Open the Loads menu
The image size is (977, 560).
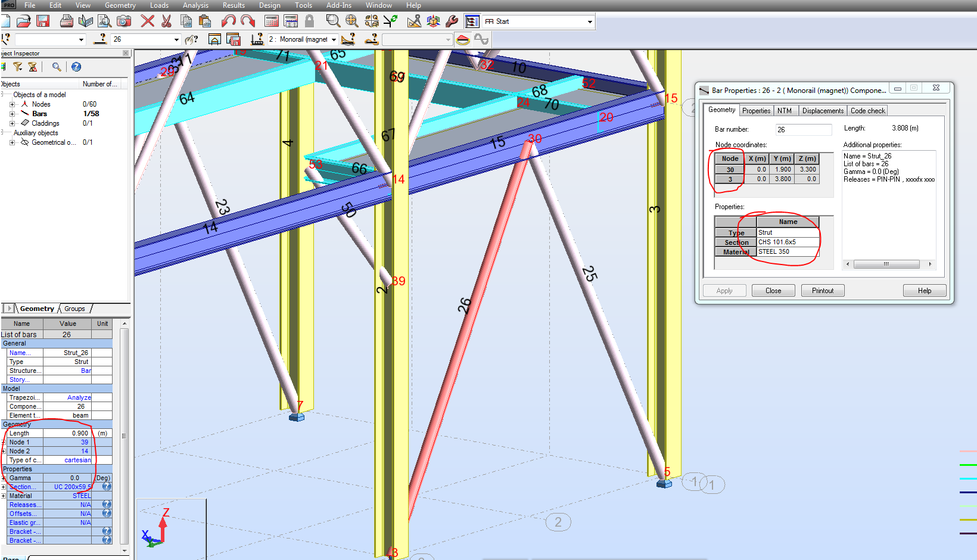[159, 5]
